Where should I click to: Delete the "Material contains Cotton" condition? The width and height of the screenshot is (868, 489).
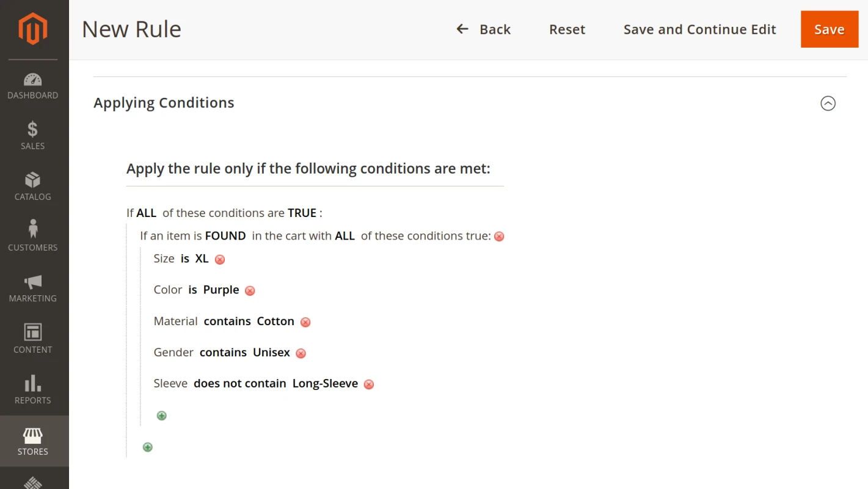click(x=305, y=322)
